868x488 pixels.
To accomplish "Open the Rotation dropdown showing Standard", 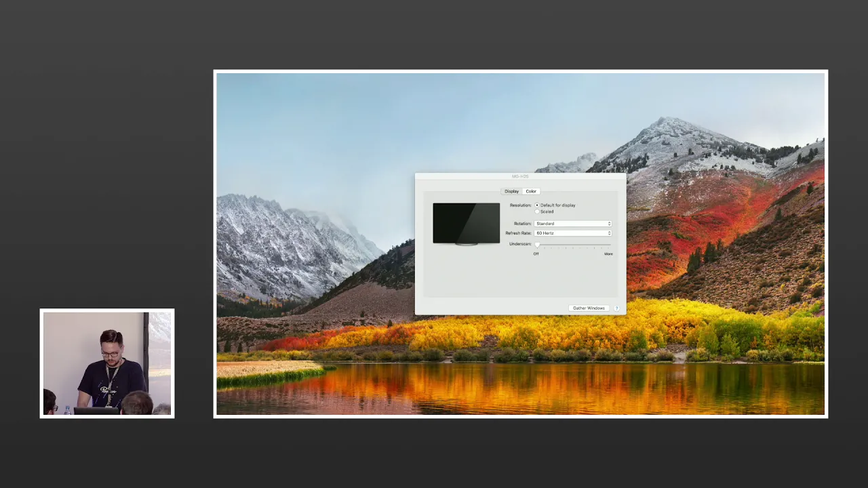I will coord(573,224).
